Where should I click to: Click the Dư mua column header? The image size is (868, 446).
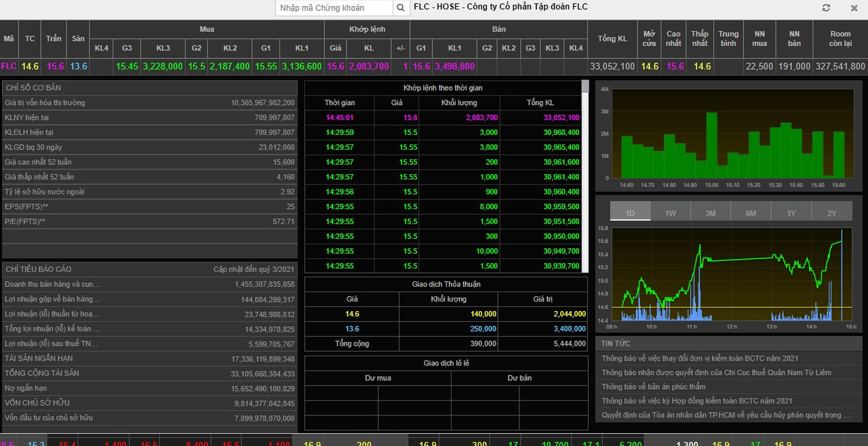(378, 378)
